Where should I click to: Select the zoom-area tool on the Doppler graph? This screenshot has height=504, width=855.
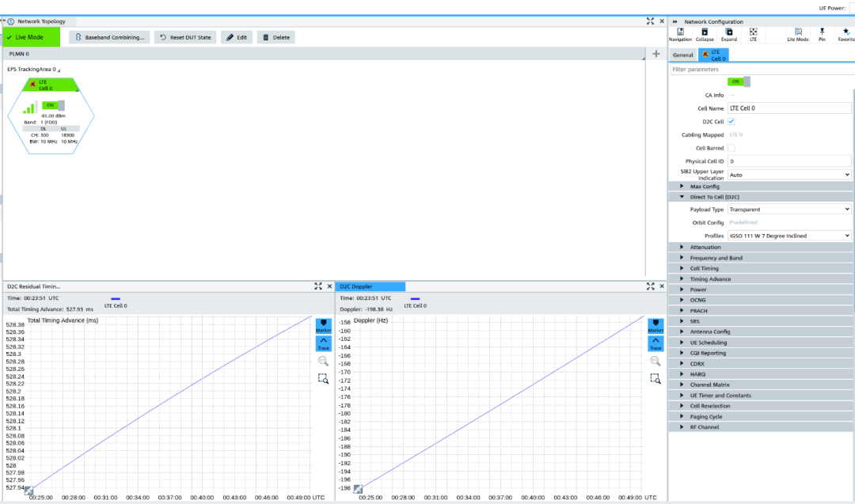pos(655,378)
